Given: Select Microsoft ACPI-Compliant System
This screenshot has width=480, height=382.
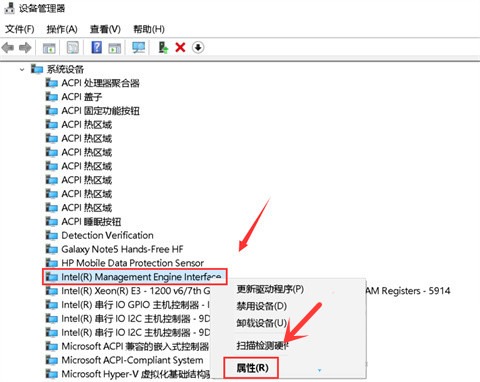Looking at the screenshot, I should pyautogui.click(x=124, y=360).
